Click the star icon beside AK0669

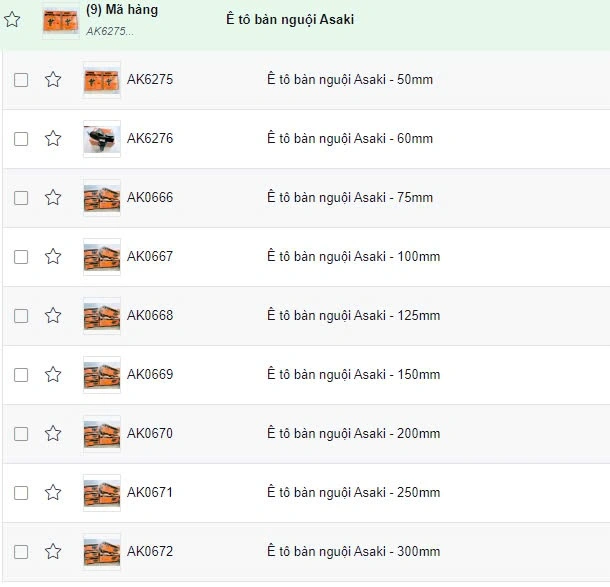point(53,375)
